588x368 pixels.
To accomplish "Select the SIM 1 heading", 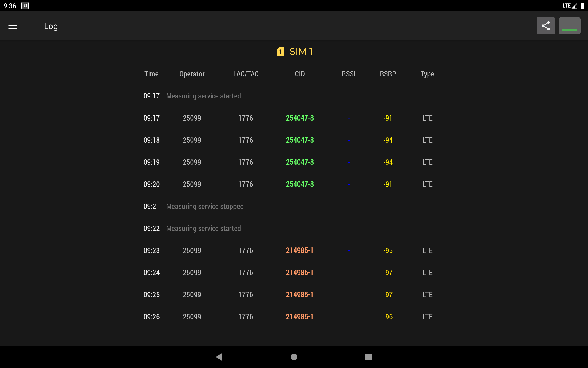I will pos(301,52).
